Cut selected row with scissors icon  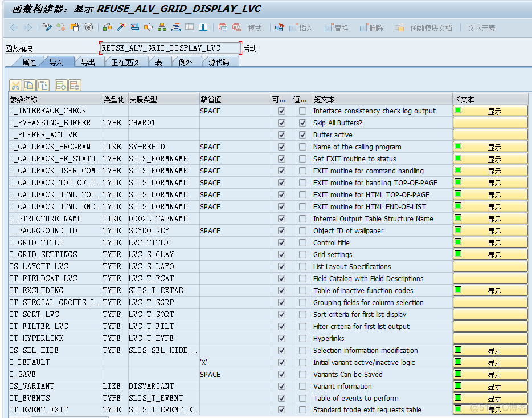point(15,85)
